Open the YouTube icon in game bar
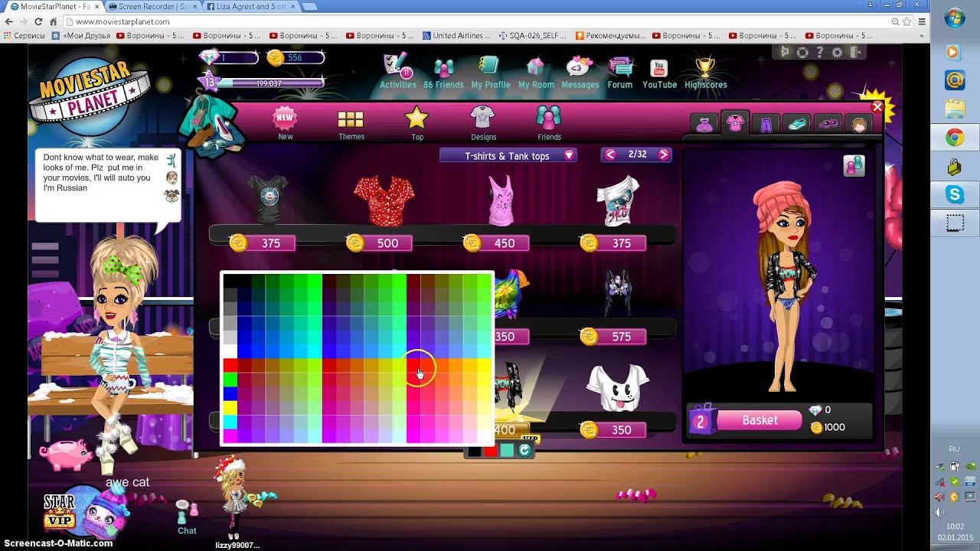This screenshot has width=980, height=551. (x=658, y=68)
